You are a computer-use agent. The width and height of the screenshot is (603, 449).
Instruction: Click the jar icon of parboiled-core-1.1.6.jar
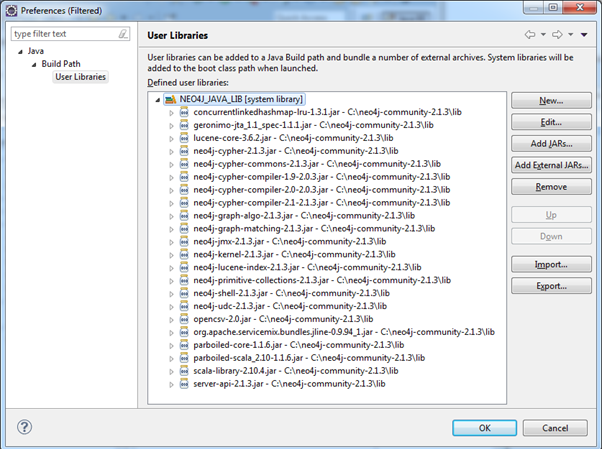tap(184, 345)
